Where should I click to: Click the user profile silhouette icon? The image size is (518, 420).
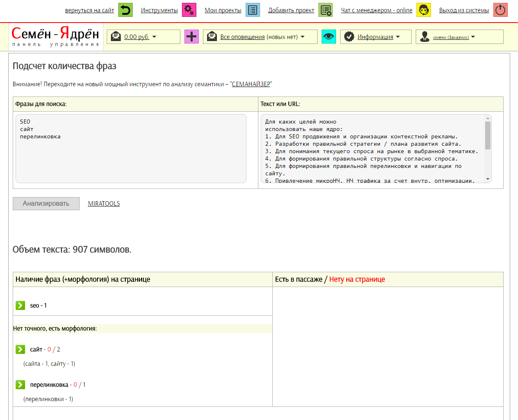point(425,37)
